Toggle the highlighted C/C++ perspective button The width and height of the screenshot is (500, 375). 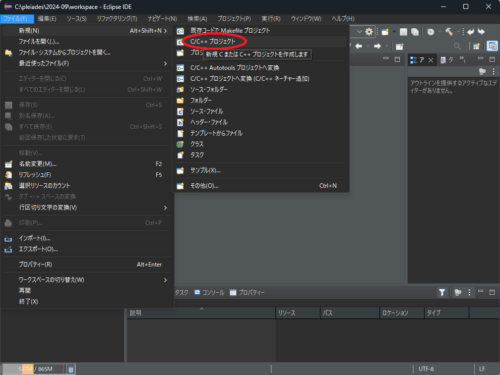[x=492, y=46]
